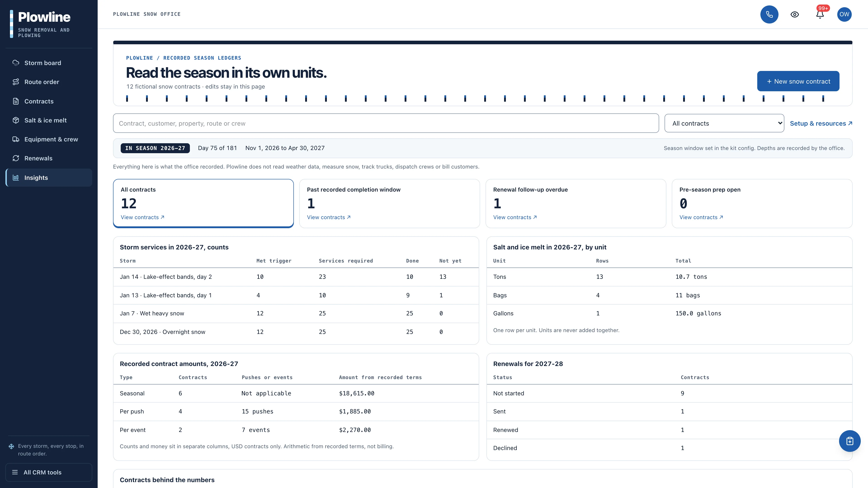Select Salt & ice melt menu item
The height and width of the screenshot is (488, 868).
49,120
